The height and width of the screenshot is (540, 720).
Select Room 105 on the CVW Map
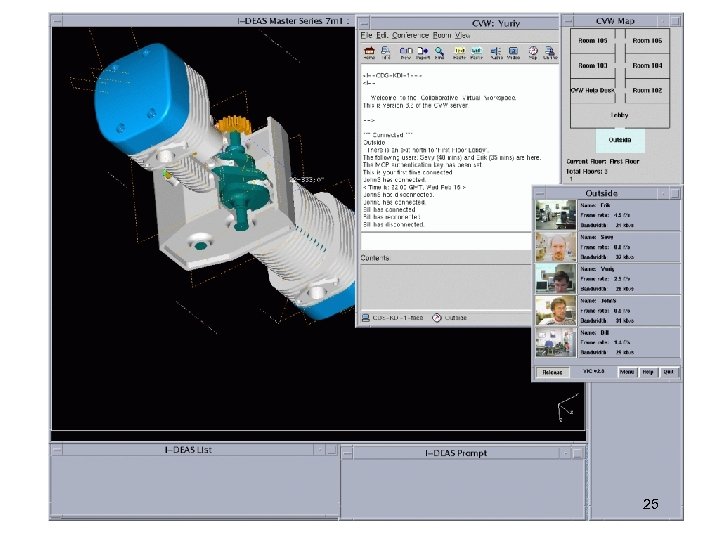click(593, 40)
